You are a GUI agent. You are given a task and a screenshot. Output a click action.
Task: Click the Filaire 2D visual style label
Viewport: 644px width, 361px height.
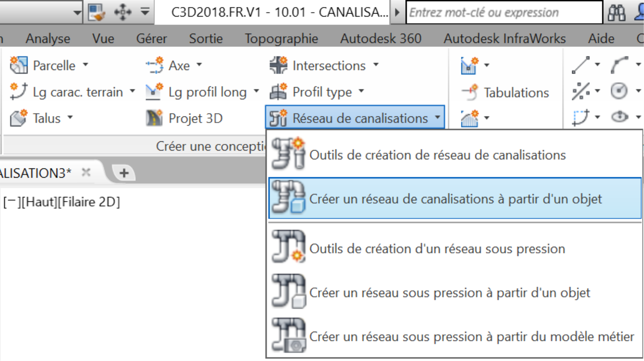(89, 202)
